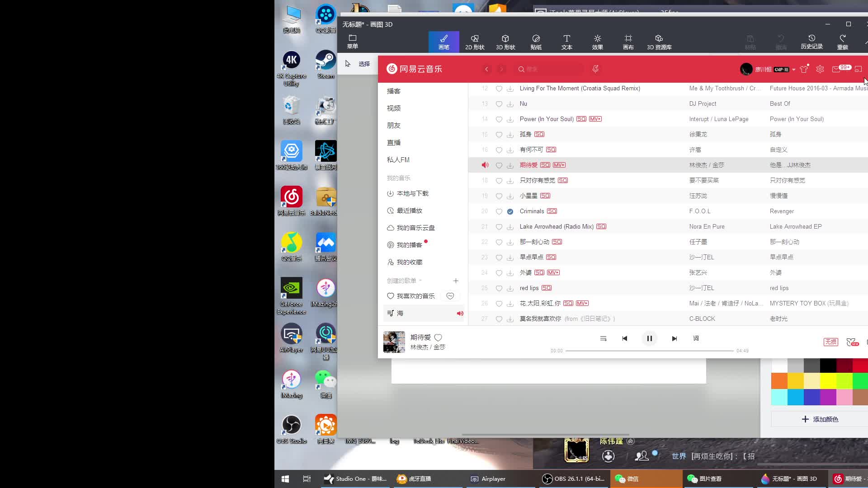Show lyrics with the 词 button

point(696,338)
